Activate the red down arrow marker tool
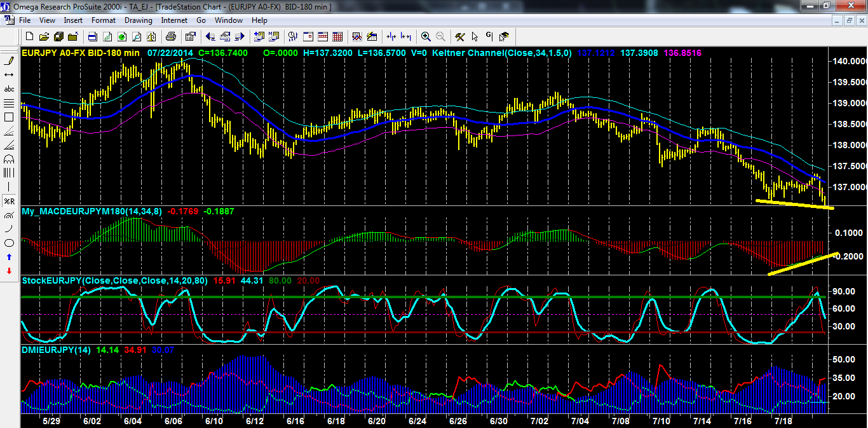This screenshot has height=428, width=868. (9, 271)
